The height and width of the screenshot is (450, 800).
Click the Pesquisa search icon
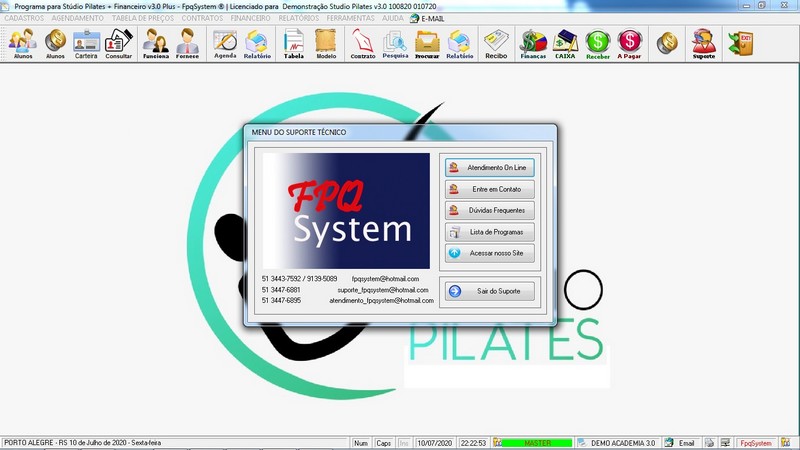click(x=395, y=44)
